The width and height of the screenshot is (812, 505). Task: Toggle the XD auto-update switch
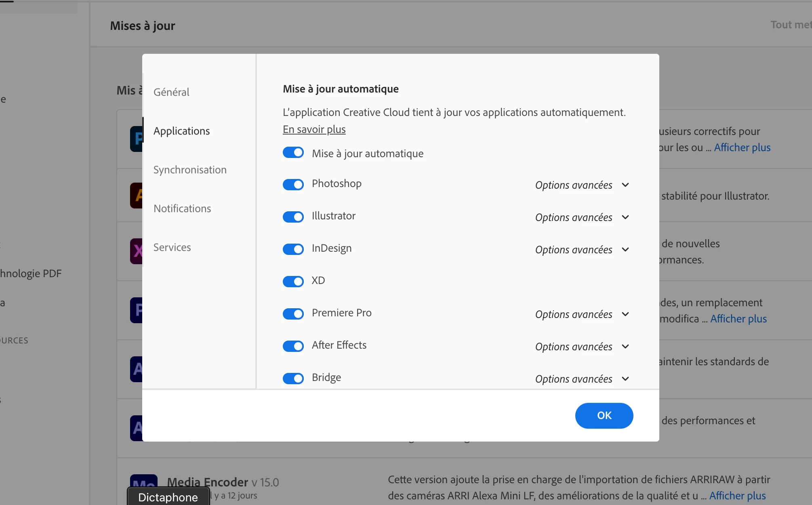tap(293, 282)
